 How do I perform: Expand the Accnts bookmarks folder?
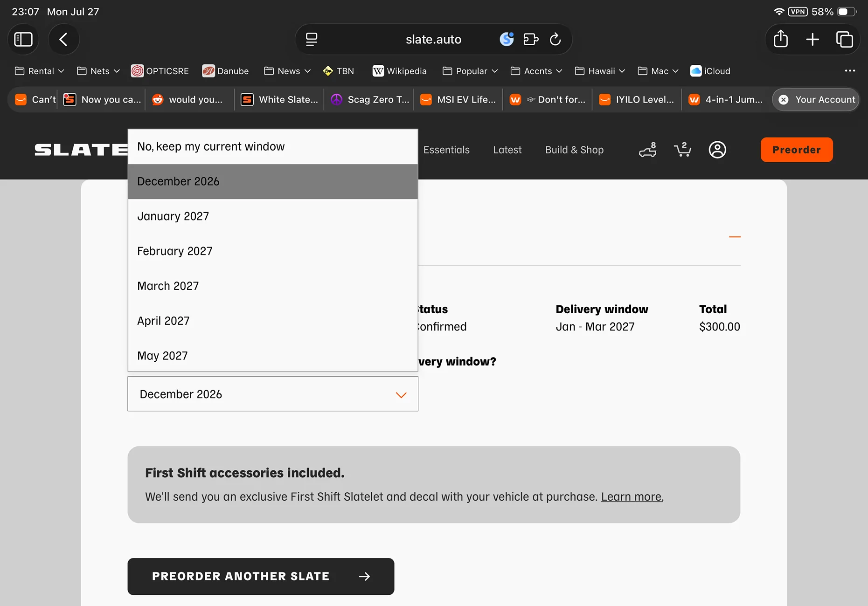[536, 71]
